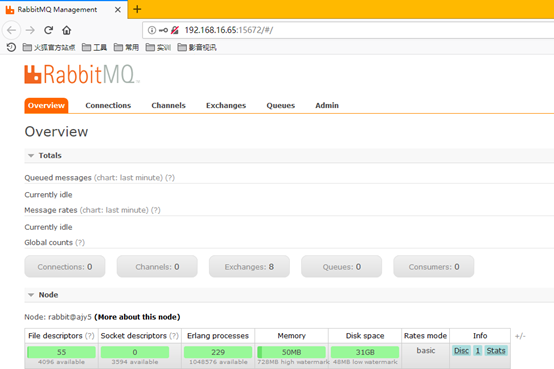Switch to the Channels tab

pos(169,106)
